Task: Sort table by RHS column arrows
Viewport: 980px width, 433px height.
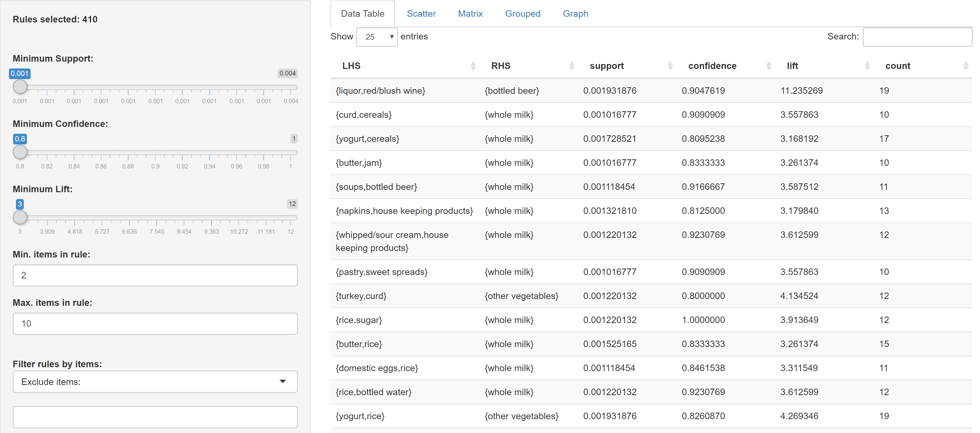Action: coord(571,66)
